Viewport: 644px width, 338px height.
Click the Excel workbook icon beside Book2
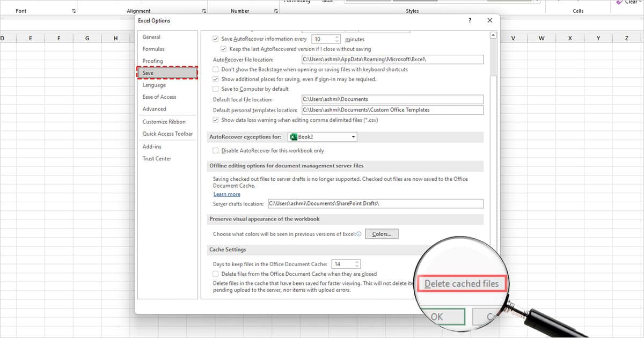tap(295, 137)
